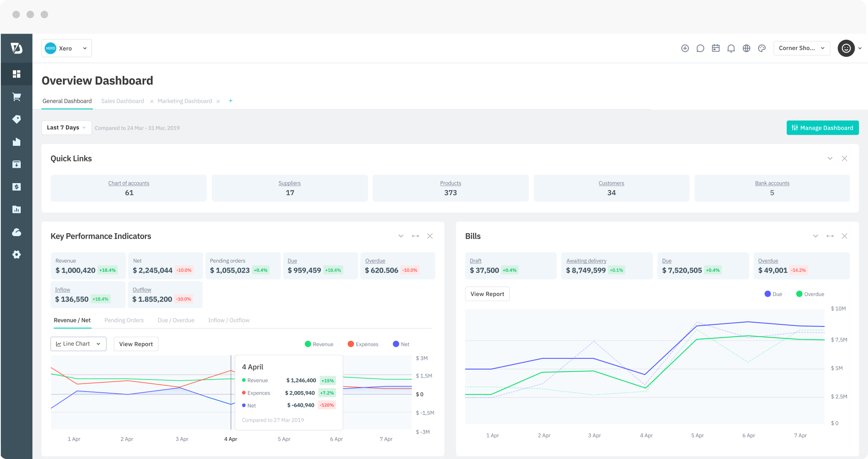Open the Line Chart type dropdown
Viewport: 868px width, 459px height.
78,344
